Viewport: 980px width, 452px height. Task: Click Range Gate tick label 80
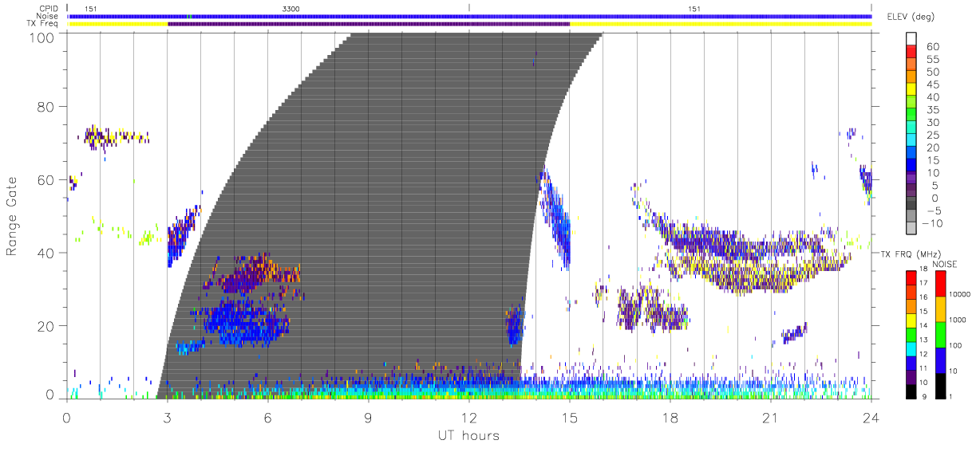click(x=47, y=106)
